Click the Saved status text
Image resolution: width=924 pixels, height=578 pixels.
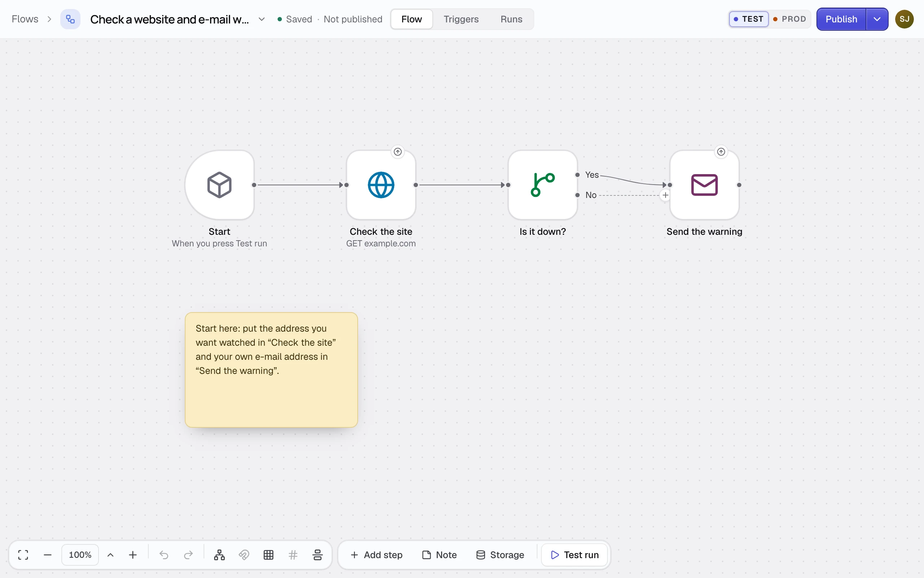[x=299, y=19]
